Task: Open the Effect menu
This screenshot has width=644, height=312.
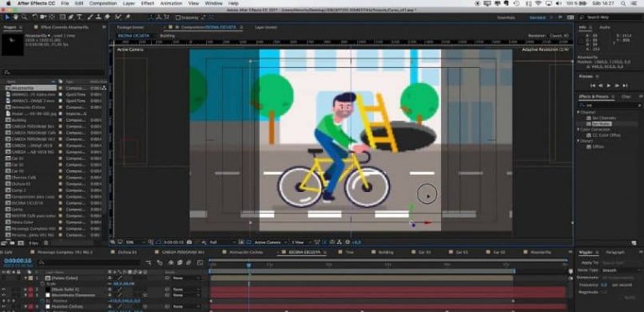Action: point(148,3)
